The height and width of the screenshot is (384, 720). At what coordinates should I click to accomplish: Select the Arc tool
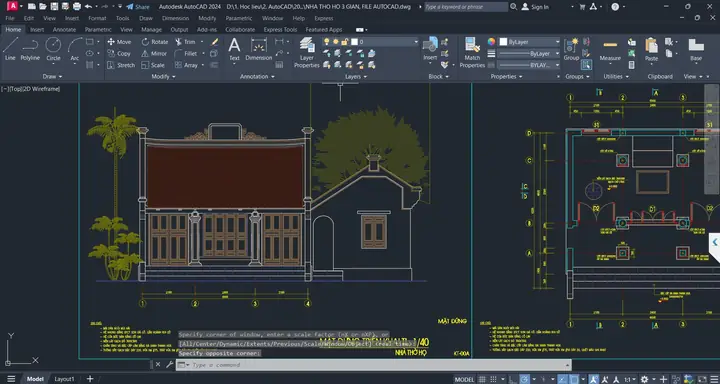coord(75,49)
